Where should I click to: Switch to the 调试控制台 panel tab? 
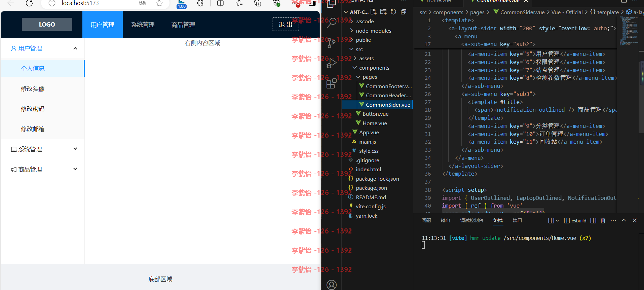471,220
